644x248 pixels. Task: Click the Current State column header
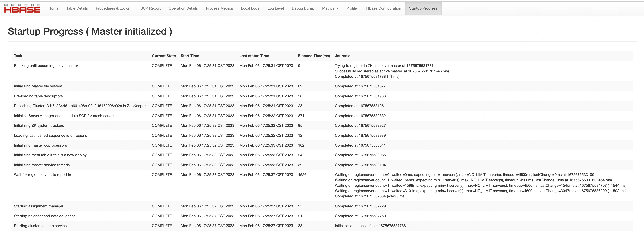[x=164, y=56]
